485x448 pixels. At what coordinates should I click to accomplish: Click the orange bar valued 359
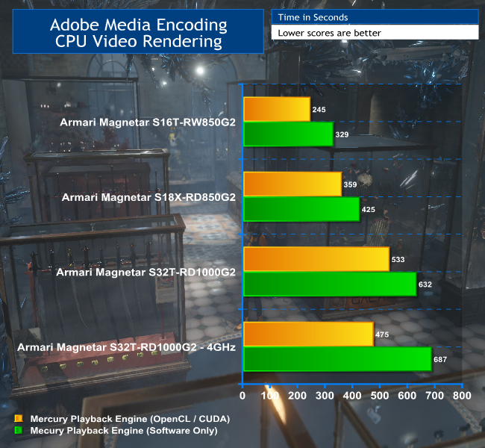tap(292, 184)
